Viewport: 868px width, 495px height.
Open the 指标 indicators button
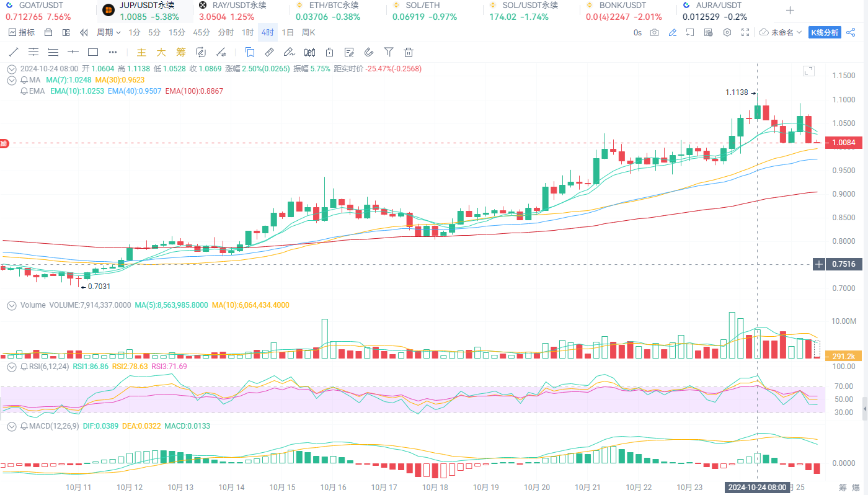22,32
